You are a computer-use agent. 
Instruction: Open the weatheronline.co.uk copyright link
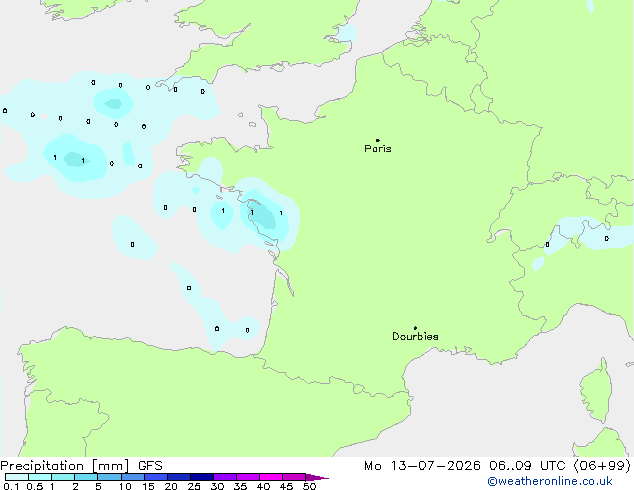pyautogui.click(x=550, y=482)
